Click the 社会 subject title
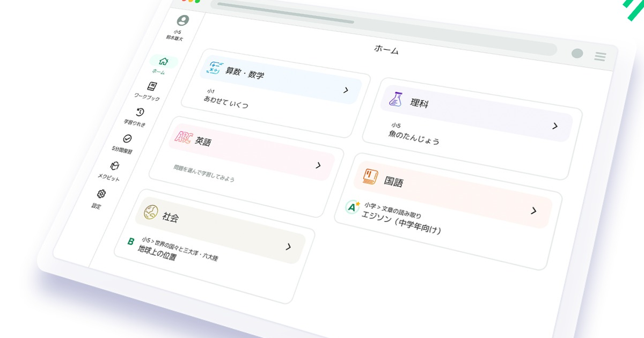The width and height of the screenshot is (644, 338). [x=170, y=217]
